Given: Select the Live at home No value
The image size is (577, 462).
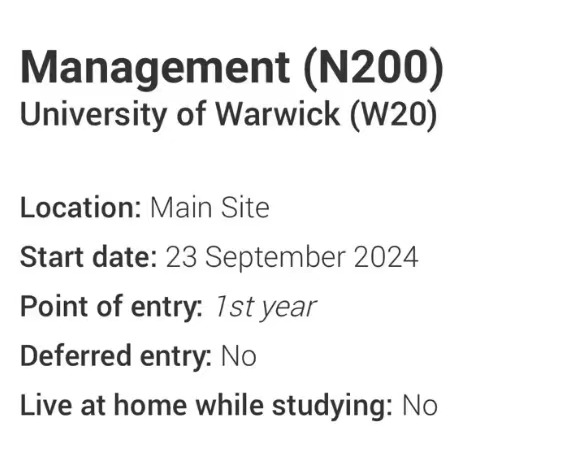Looking at the screenshot, I should click(x=420, y=406).
